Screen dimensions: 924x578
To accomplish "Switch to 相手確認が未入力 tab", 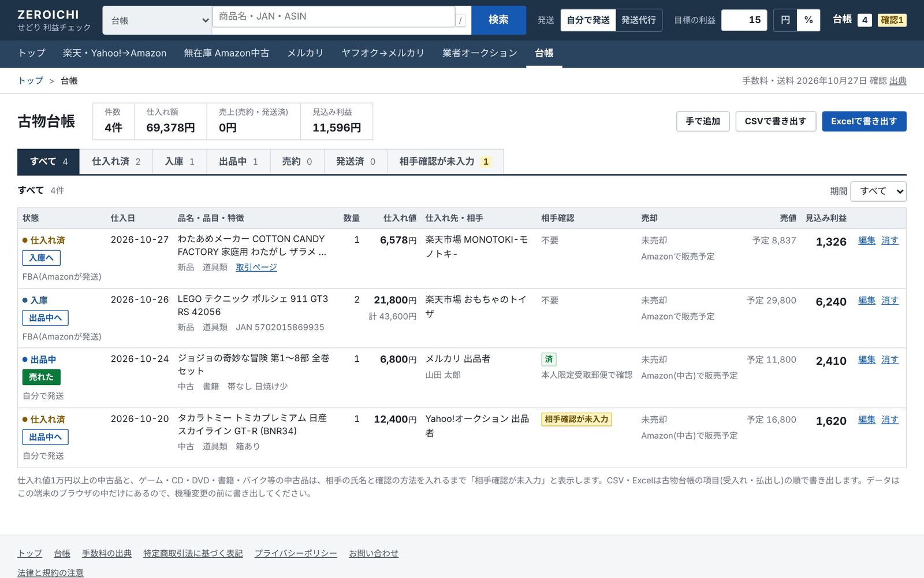I will (445, 162).
